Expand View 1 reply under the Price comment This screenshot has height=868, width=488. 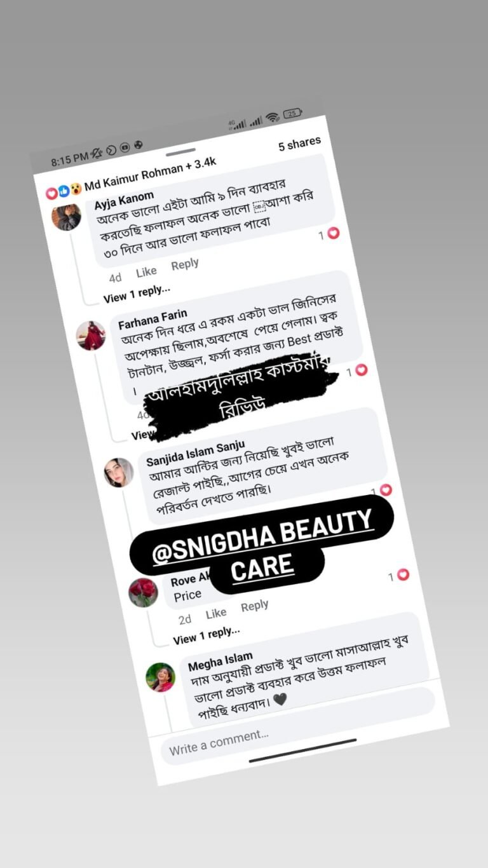[x=207, y=635]
